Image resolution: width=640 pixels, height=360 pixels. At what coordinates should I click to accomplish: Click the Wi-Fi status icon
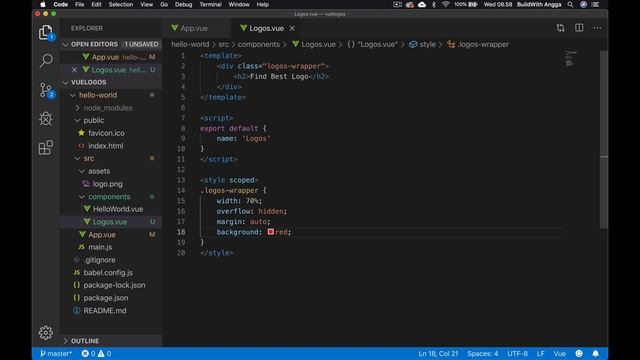tap(446, 4)
